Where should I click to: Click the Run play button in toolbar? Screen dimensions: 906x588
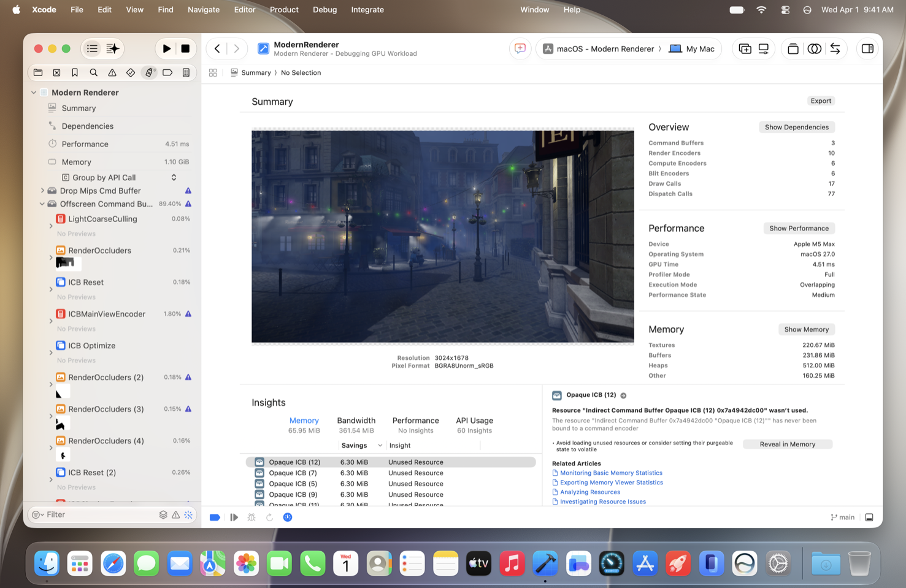[166, 48]
